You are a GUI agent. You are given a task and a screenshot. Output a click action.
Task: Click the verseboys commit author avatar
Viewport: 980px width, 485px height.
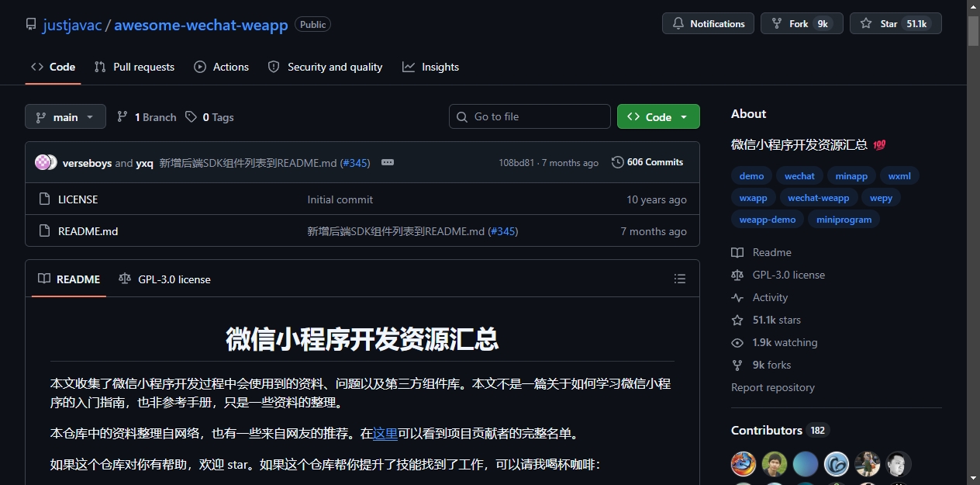(43, 162)
